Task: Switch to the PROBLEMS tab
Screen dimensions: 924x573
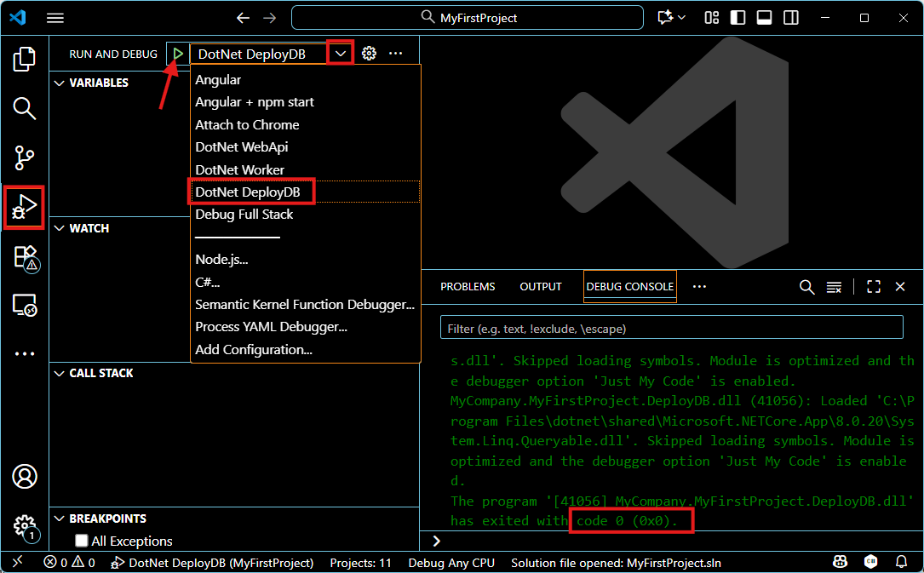Action: coord(468,287)
